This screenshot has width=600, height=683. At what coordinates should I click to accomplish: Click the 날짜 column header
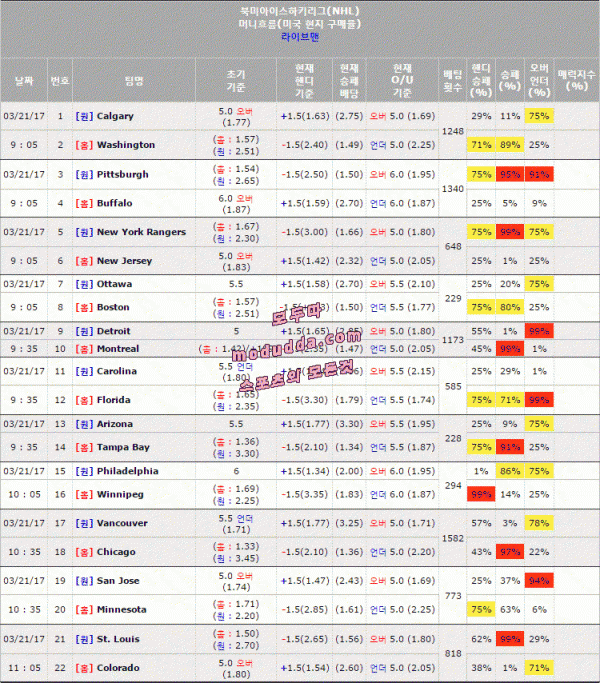coord(24,80)
